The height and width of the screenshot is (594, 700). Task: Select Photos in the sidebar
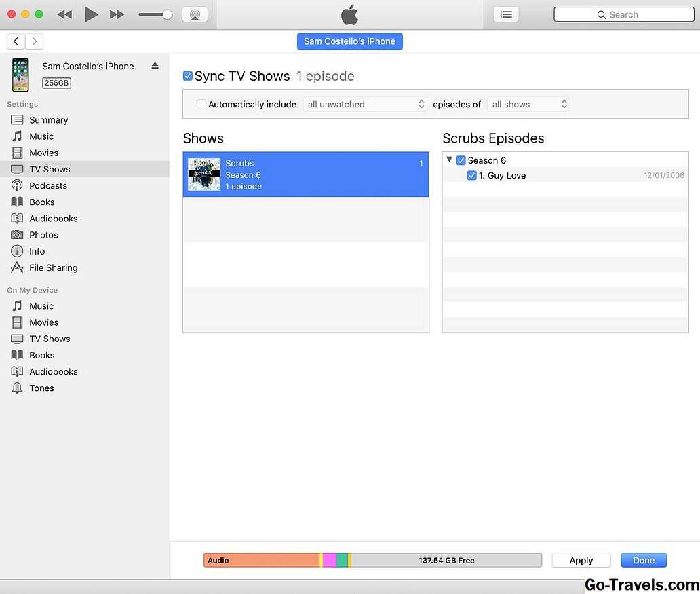[43, 235]
